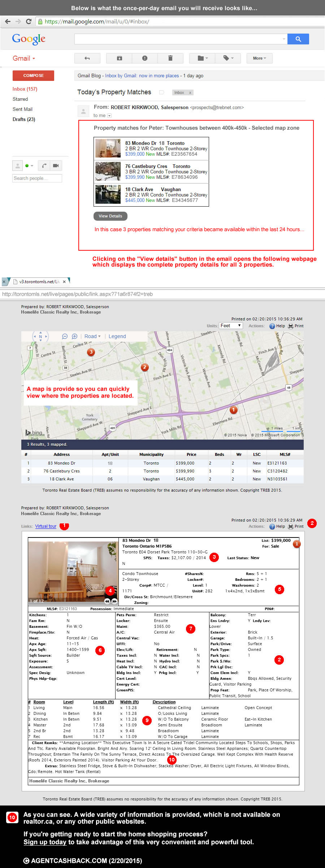Click the chat profile avatar icon
Viewport: 325px width, 868px height.
pos(17,166)
